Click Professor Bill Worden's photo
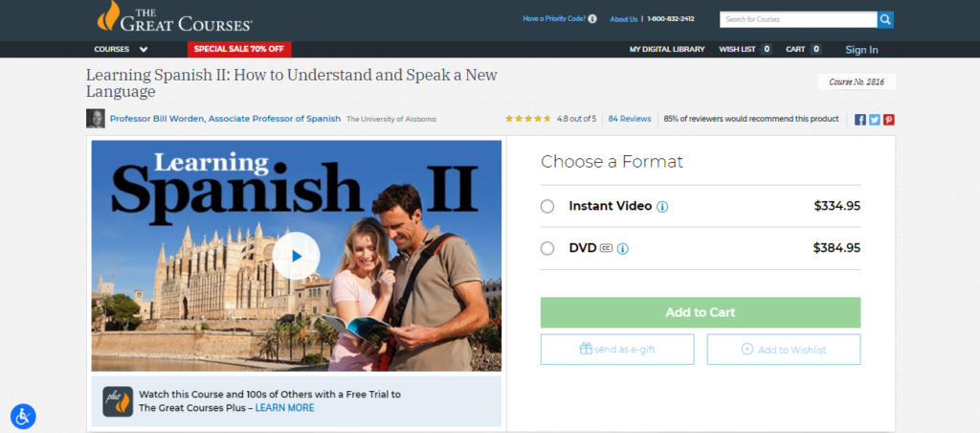Viewport: 980px width, 433px height. point(96,119)
